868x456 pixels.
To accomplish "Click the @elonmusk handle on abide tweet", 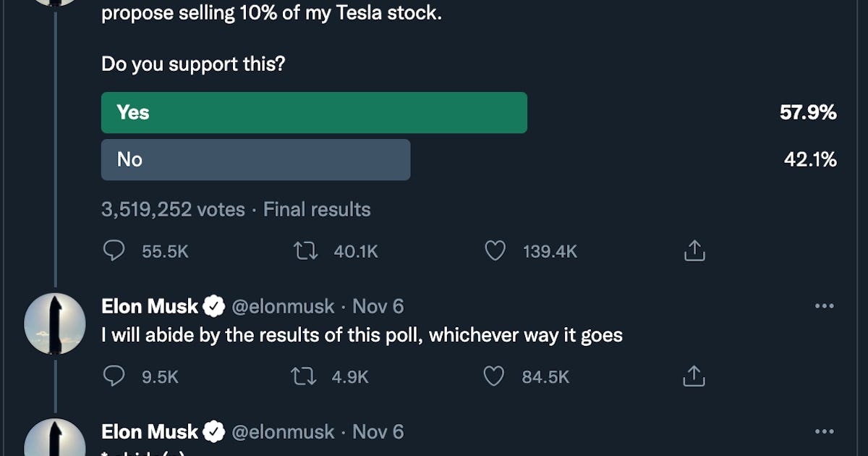I will [x=283, y=307].
